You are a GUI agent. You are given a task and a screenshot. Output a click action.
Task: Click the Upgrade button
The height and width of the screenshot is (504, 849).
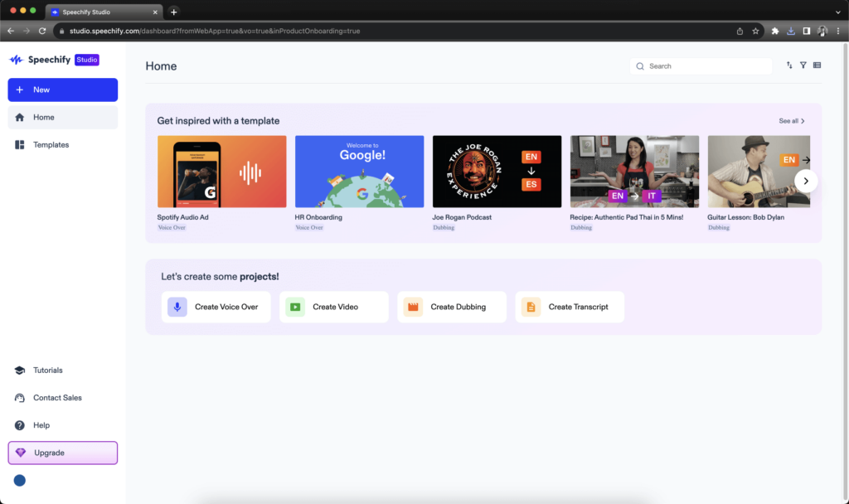click(x=63, y=453)
